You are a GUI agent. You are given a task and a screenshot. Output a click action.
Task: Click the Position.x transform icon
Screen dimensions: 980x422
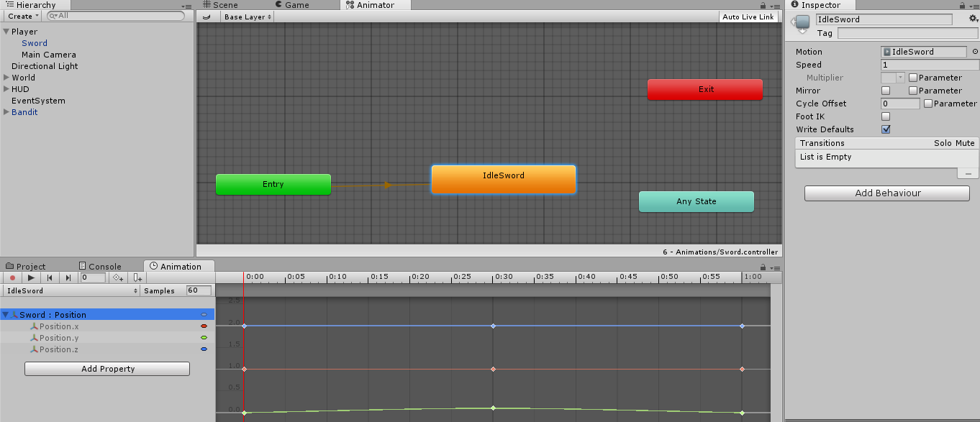[x=34, y=326]
